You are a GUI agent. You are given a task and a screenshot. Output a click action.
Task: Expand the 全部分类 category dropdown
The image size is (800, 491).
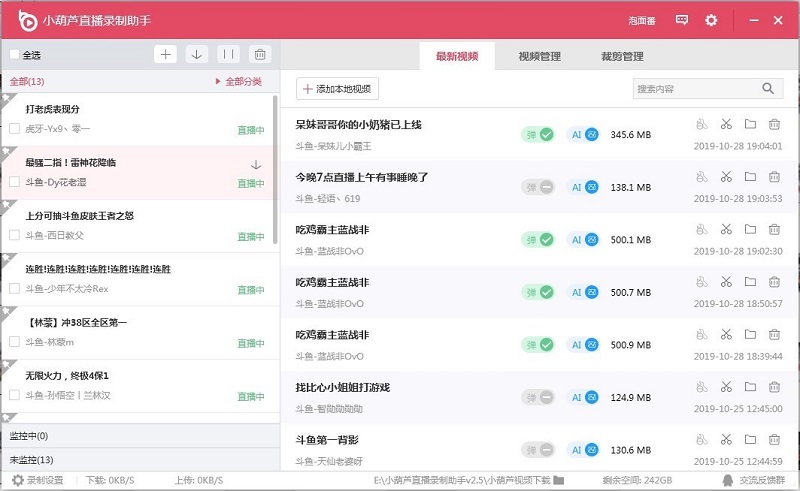pos(239,82)
